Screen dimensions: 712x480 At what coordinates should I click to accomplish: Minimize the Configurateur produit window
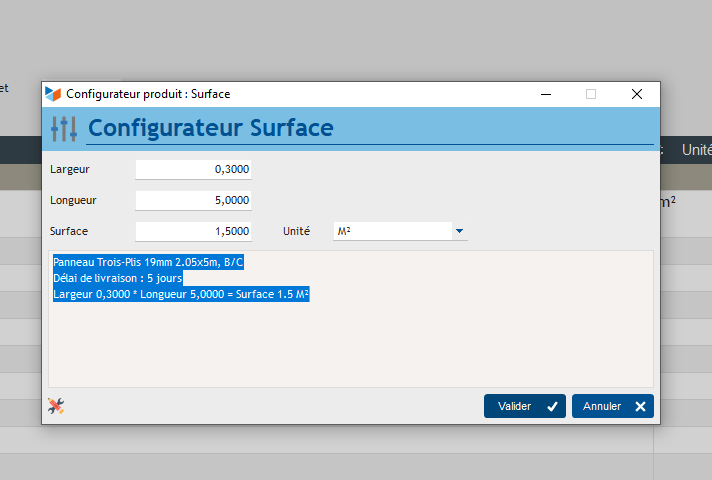tap(547, 94)
